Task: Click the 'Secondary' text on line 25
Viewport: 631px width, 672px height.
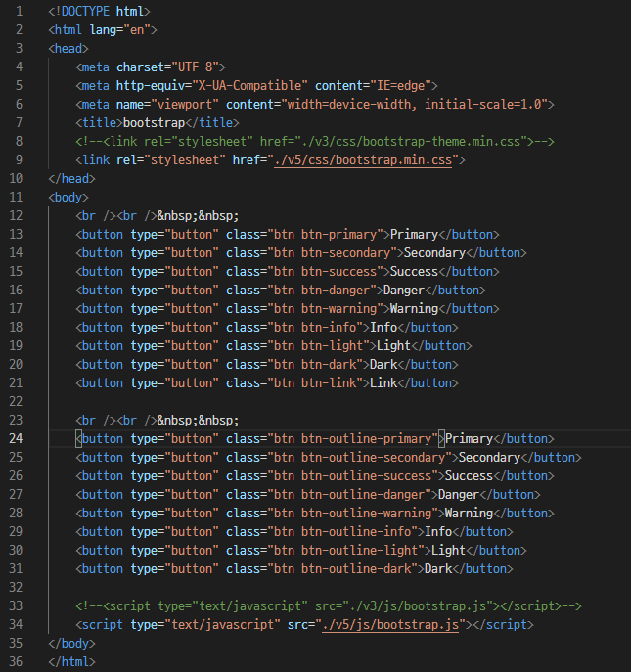Action: click(489, 457)
